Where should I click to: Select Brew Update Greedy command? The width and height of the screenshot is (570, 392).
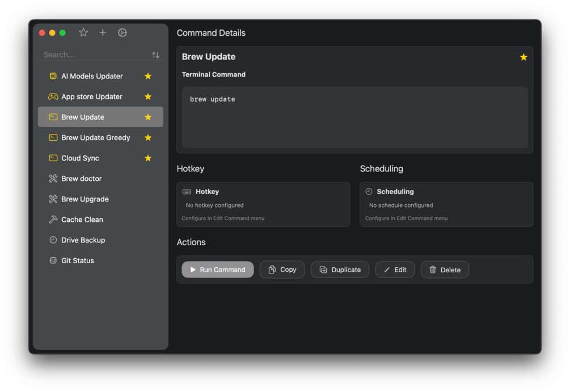coord(101,137)
